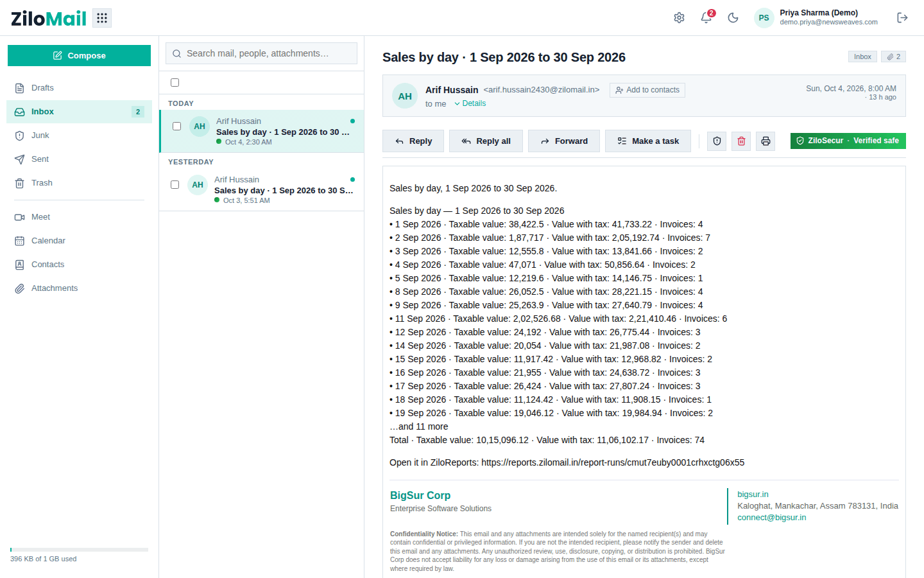Open bigsur.in website link
924x578 pixels.
tap(753, 495)
